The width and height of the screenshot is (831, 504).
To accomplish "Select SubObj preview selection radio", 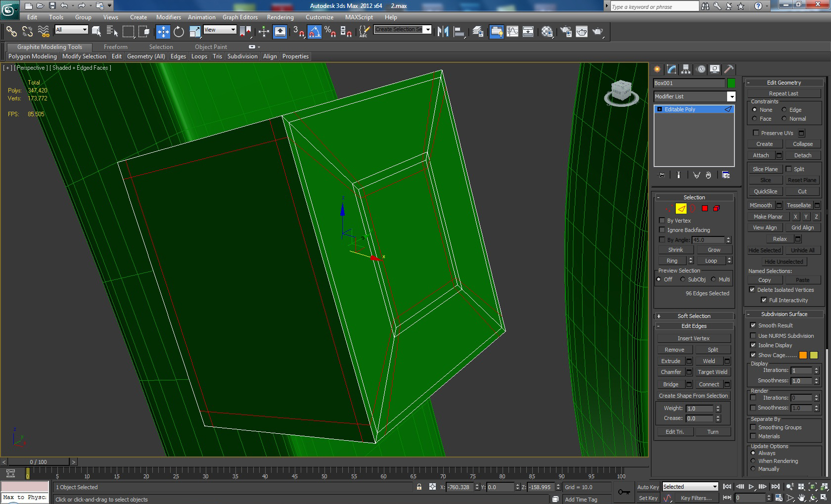I will pos(683,279).
